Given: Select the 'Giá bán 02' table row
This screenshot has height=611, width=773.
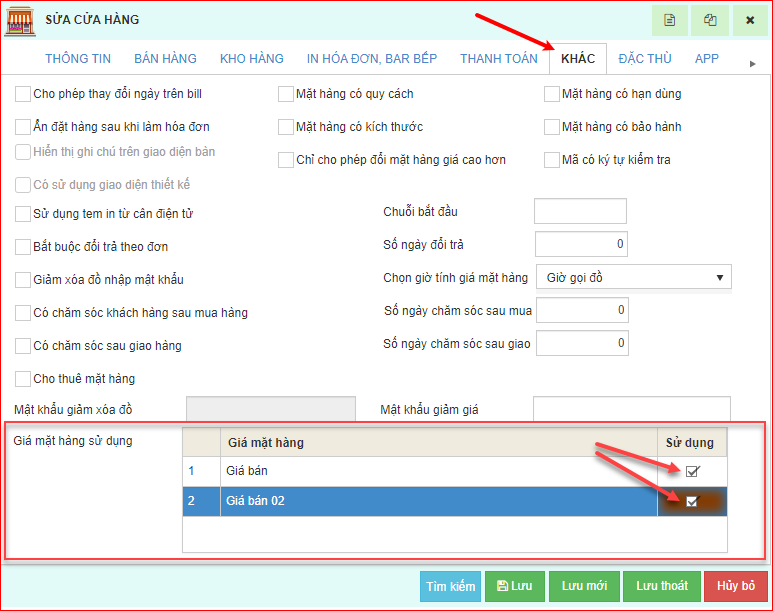Looking at the screenshot, I should (x=420, y=501).
